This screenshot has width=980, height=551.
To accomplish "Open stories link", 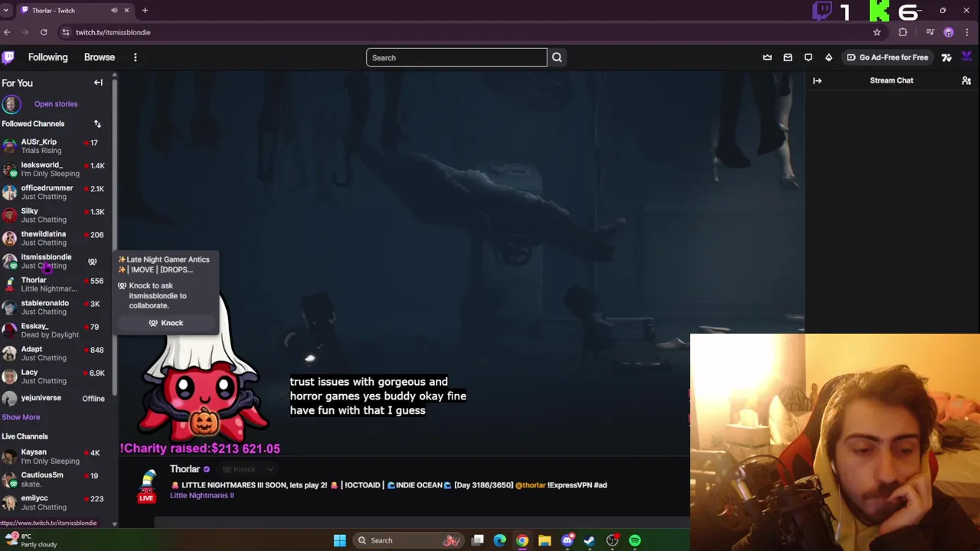I will click(56, 104).
